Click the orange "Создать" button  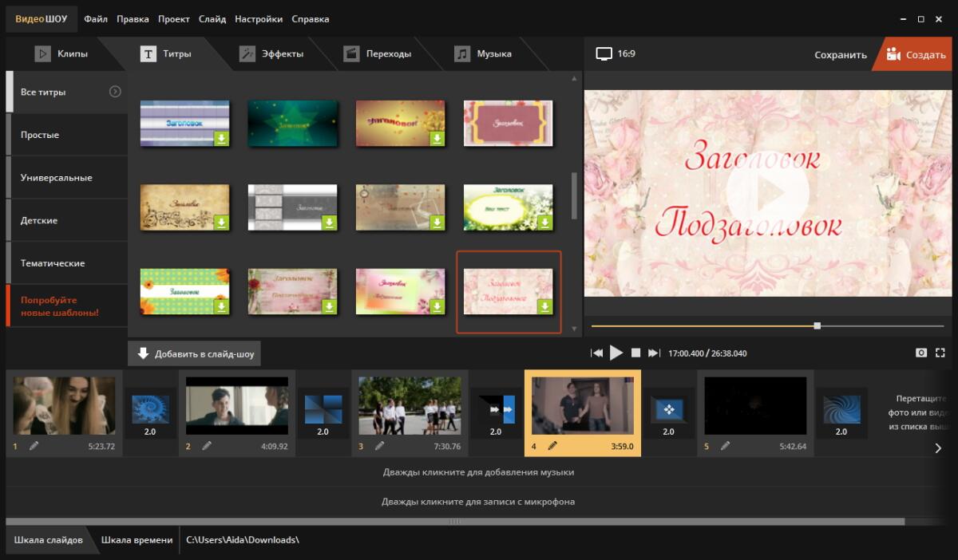coord(916,55)
